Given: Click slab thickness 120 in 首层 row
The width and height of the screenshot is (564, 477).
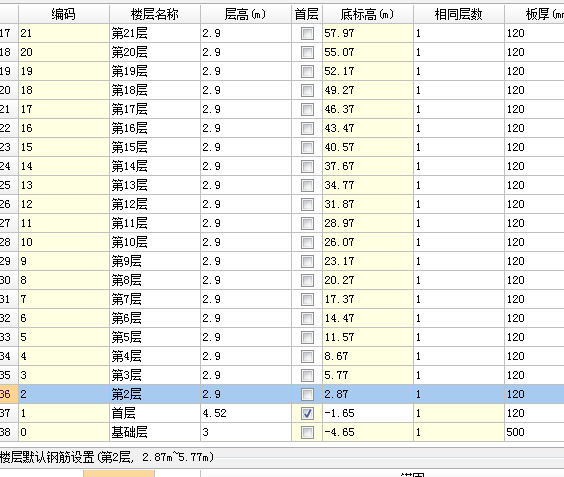Looking at the screenshot, I should point(534,413).
